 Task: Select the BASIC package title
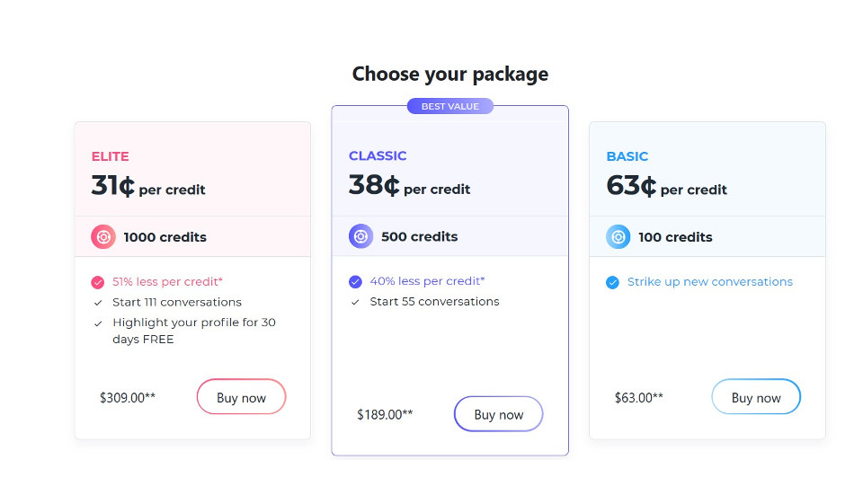point(627,156)
